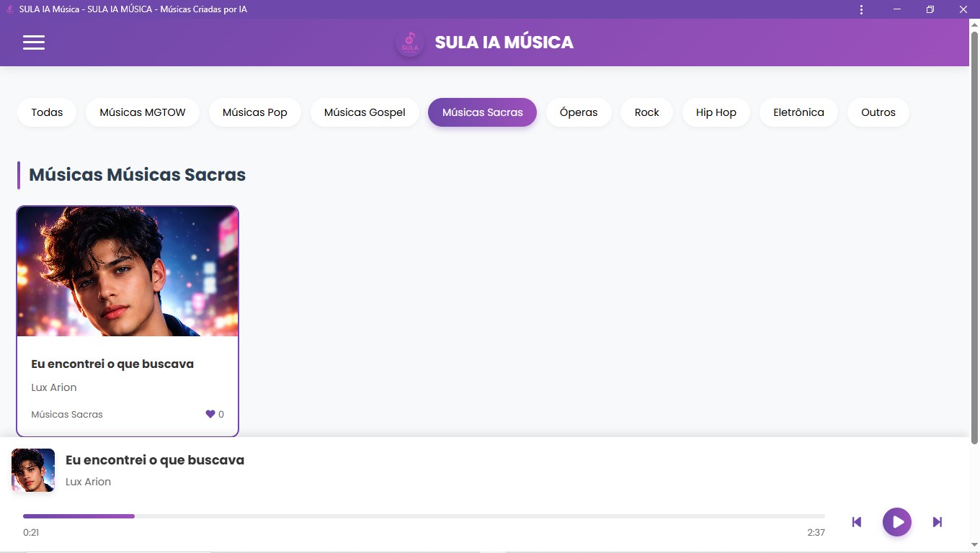Filter by Músicas MGTOW
The width and height of the screenshot is (980, 553).
tap(143, 112)
